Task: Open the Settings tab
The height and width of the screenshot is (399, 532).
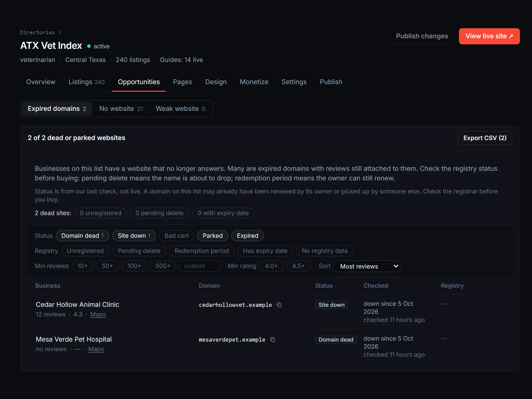Action: pos(294,82)
